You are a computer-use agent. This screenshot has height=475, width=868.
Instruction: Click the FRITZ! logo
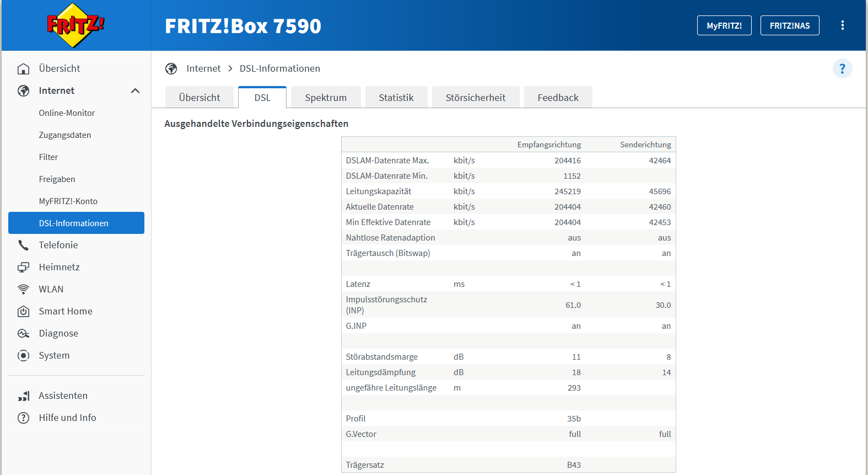pyautogui.click(x=76, y=25)
